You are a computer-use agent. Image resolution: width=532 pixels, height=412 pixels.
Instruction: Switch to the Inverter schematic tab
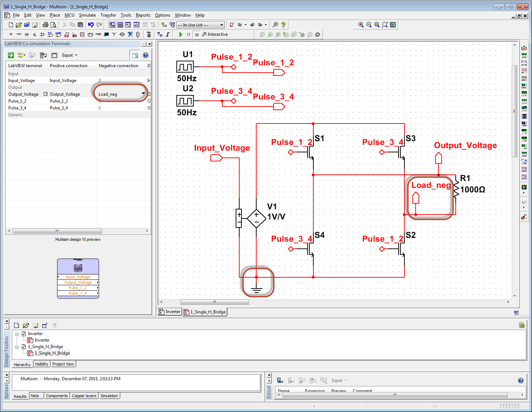coord(170,312)
